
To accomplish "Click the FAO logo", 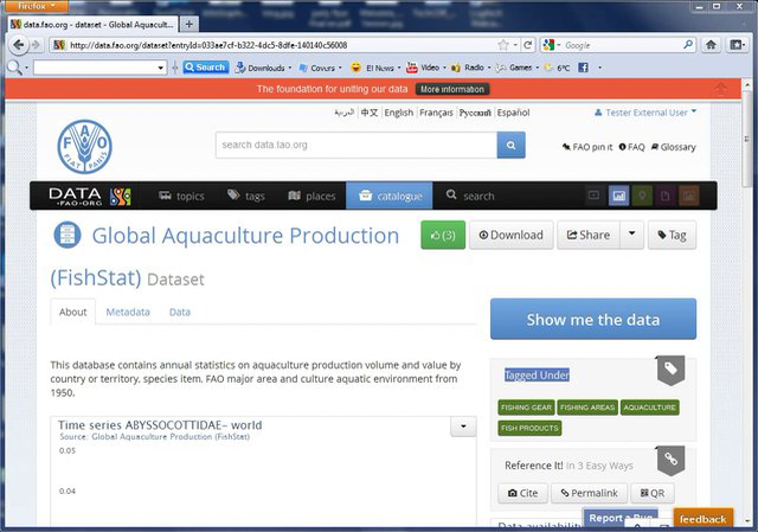I will coord(85,147).
